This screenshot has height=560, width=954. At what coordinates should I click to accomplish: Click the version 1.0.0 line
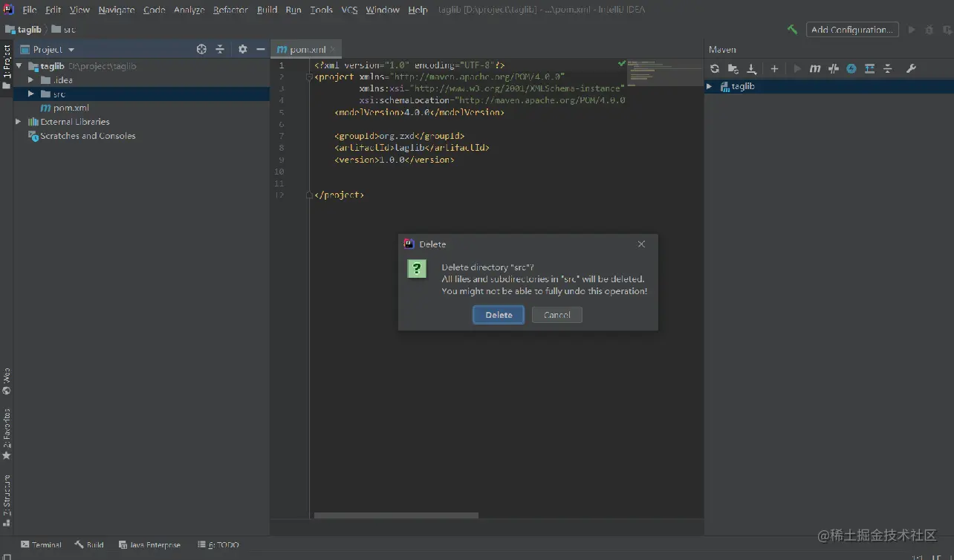coord(394,160)
